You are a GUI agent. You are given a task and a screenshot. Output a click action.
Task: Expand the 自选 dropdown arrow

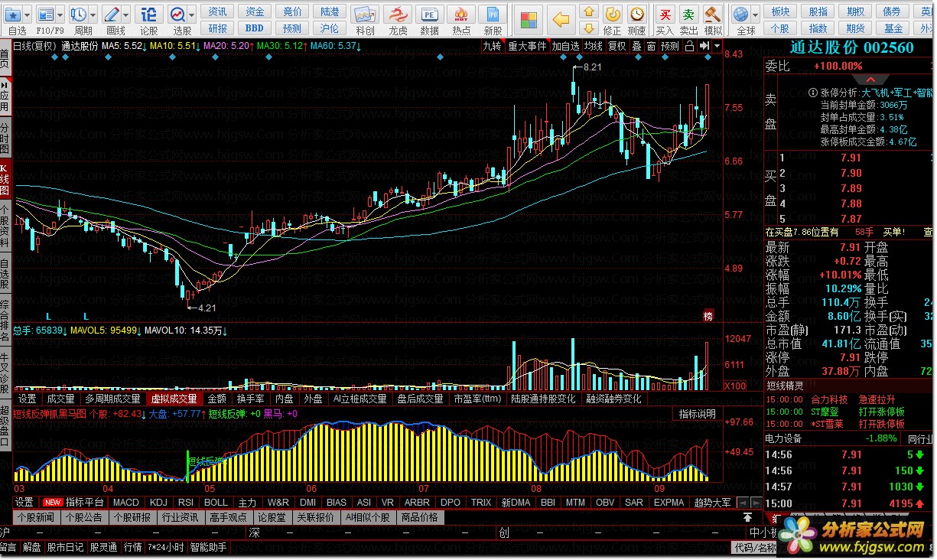(28, 15)
